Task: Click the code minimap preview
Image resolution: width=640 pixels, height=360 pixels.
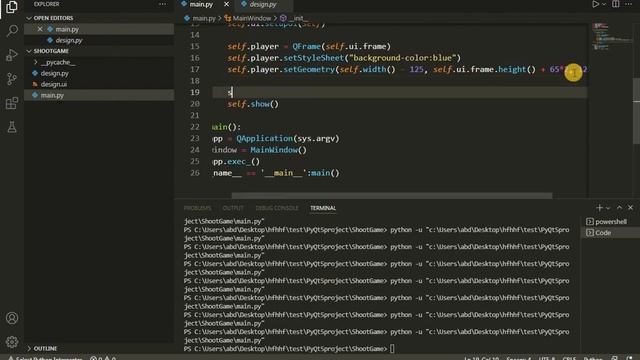Action: [610, 38]
